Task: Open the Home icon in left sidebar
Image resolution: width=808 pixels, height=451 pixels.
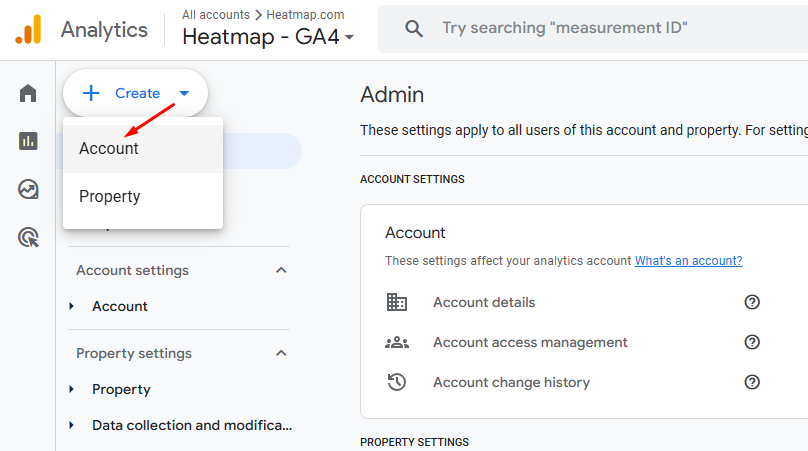Action: coord(28,93)
